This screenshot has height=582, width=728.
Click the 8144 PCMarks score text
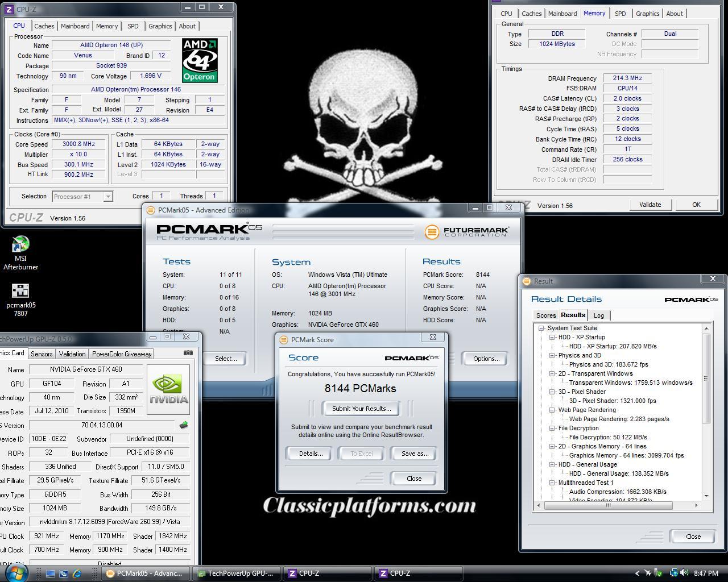pyautogui.click(x=361, y=389)
